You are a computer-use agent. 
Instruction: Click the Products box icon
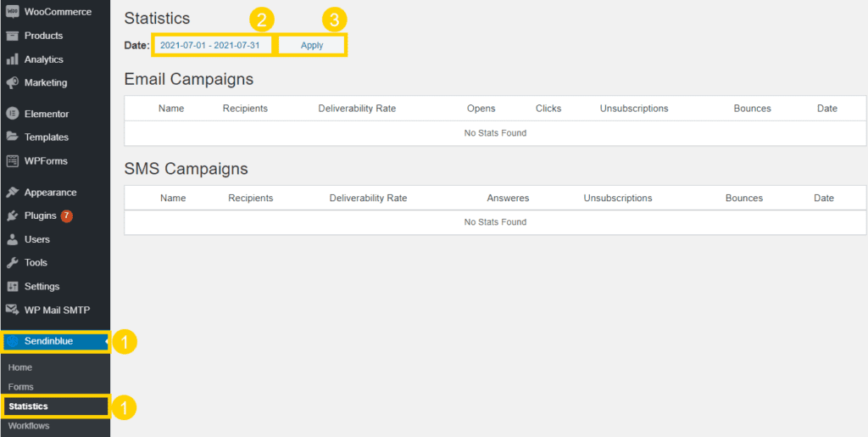coord(12,36)
